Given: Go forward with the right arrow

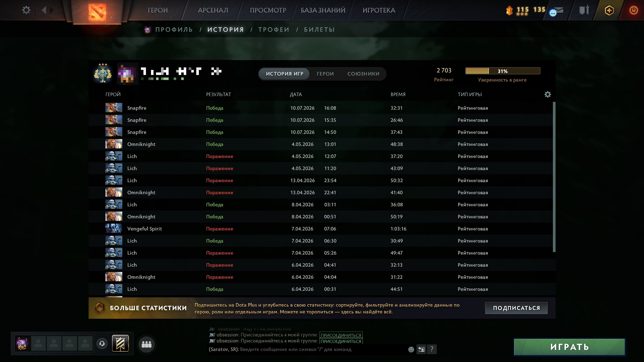Looking at the screenshot, I should coord(52,10).
